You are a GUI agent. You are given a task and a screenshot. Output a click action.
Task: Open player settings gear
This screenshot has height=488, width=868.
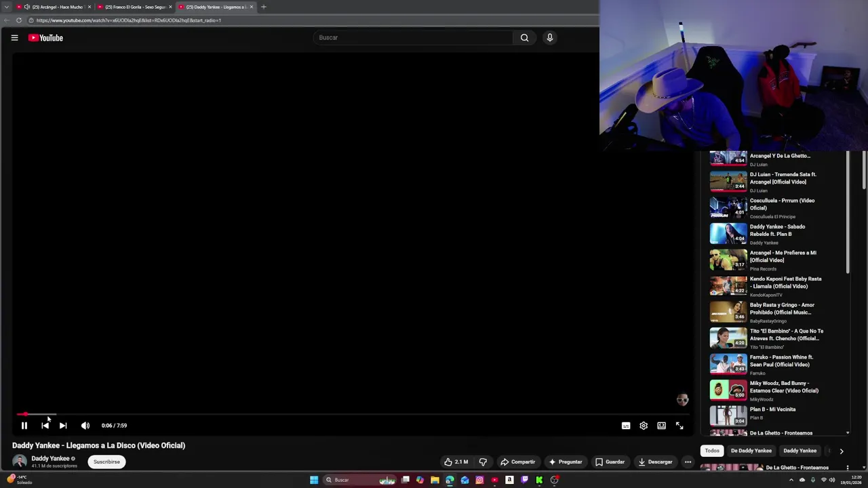tap(644, 426)
